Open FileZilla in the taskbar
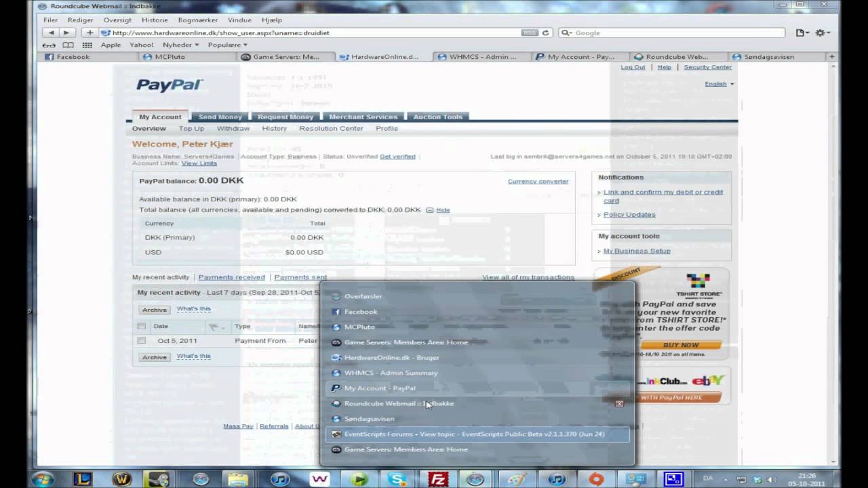This screenshot has height=488, width=868. point(437,479)
